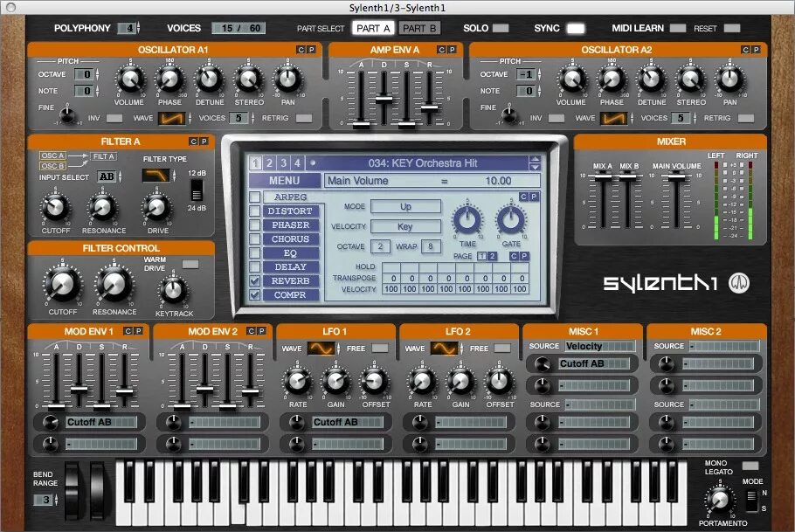
Task: Click the Mix A fader
Action: coord(602,176)
